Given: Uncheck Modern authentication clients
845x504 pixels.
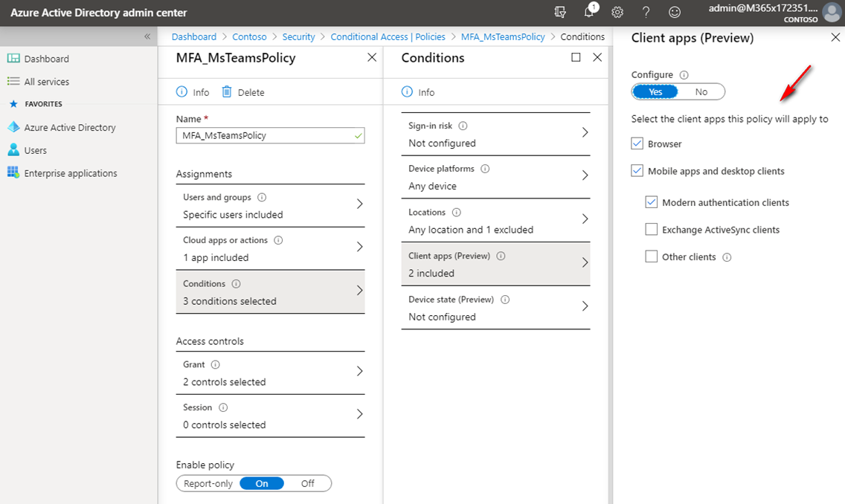Looking at the screenshot, I should click(652, 202).
